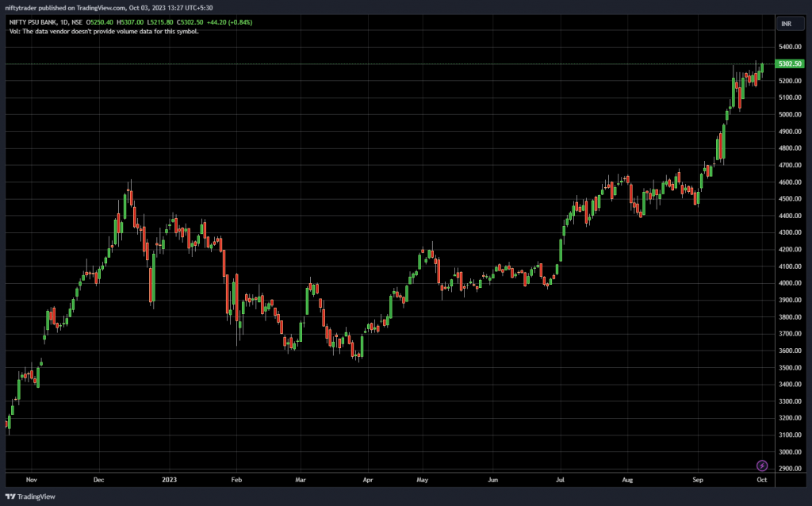Screen dimensions: 812x506
Task: Select the NIFTY PSU BANK, 1D, NSE title
Action: pyautogui.click(x=45, y=22)
